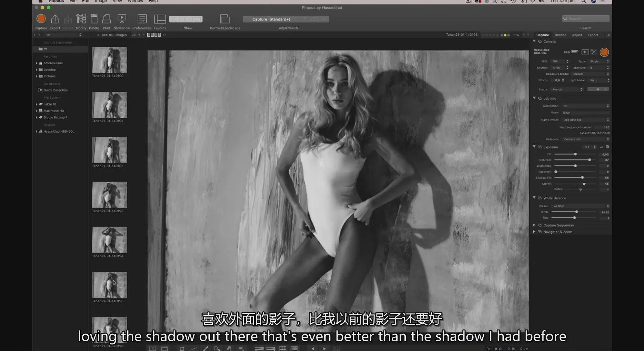This screenshot has height=351, width=644.
Task: Click the Export toolbar icon
Action: tap(55, 19)
